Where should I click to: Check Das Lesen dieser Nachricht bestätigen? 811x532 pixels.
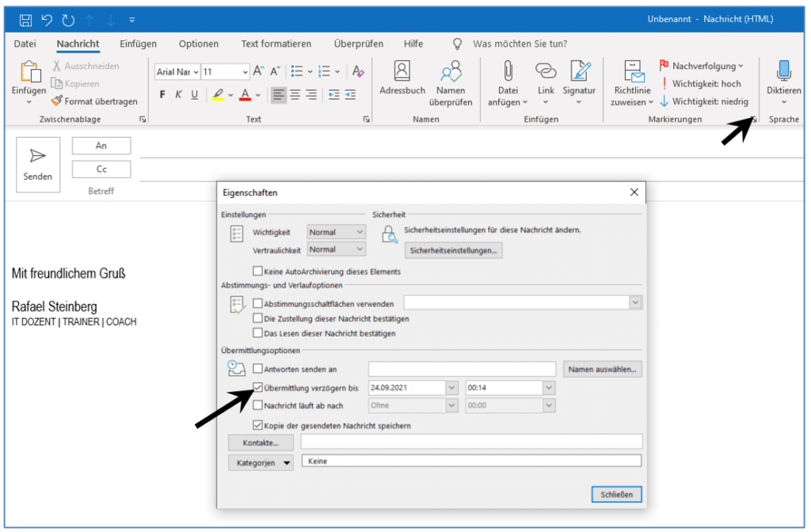tap(257, 333)
